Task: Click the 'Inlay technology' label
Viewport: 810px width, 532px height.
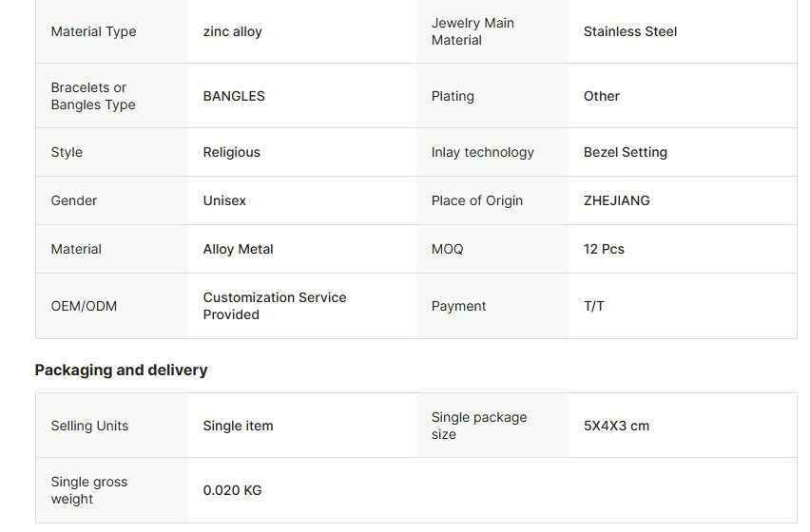Action: coord(482,152)
